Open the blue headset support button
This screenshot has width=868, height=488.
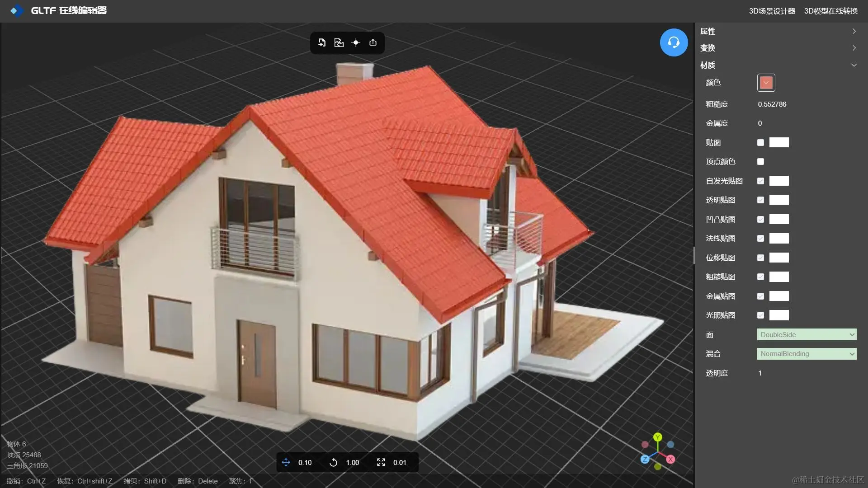674,42
